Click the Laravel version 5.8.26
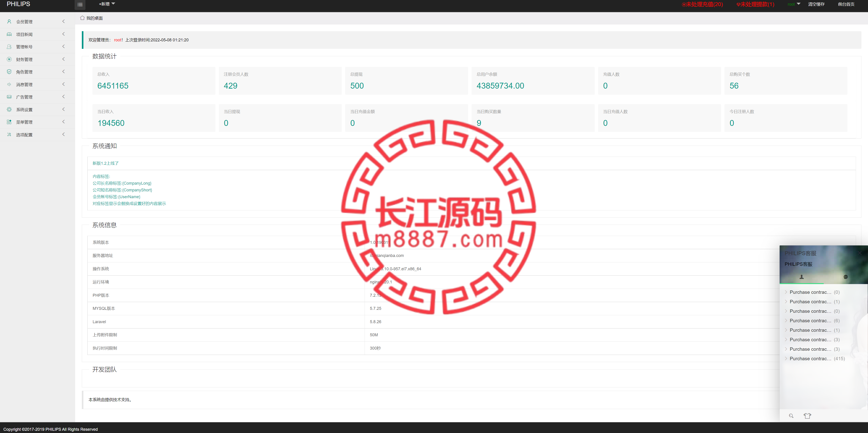The width and height of the screenshot is (868, 433). click(375, 322)
